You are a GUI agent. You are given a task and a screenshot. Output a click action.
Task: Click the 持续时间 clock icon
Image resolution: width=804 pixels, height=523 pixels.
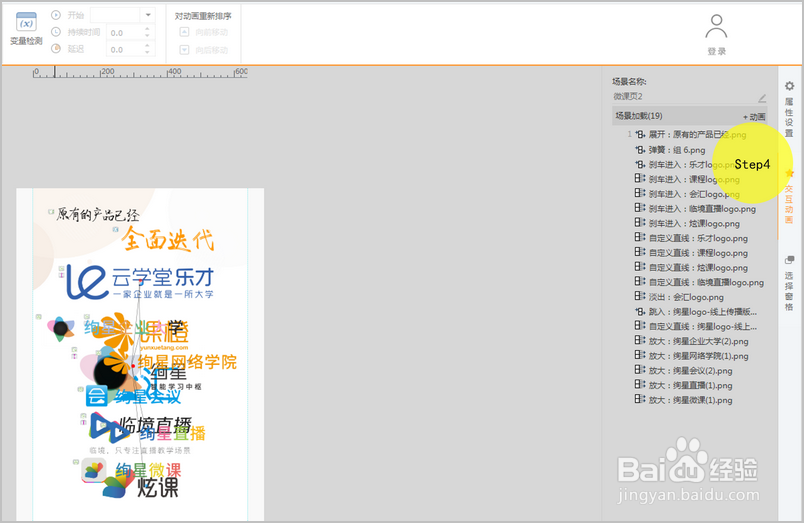click(x=56, y=32)
